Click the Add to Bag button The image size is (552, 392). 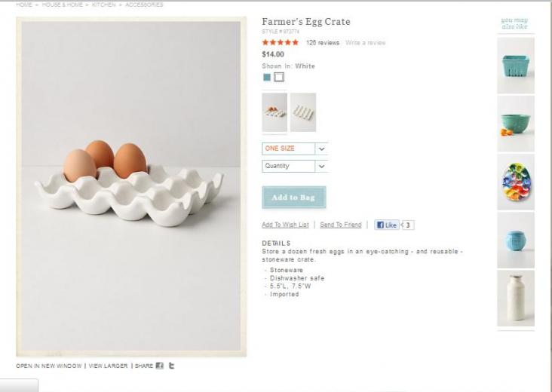[x=293, y=198]
